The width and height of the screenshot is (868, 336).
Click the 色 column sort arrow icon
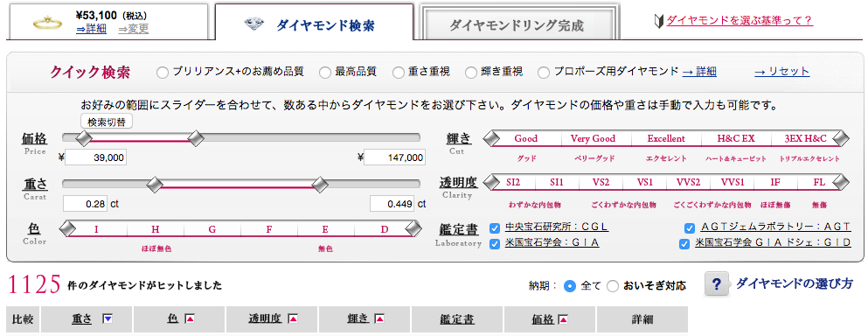click(x=190, y=318)
